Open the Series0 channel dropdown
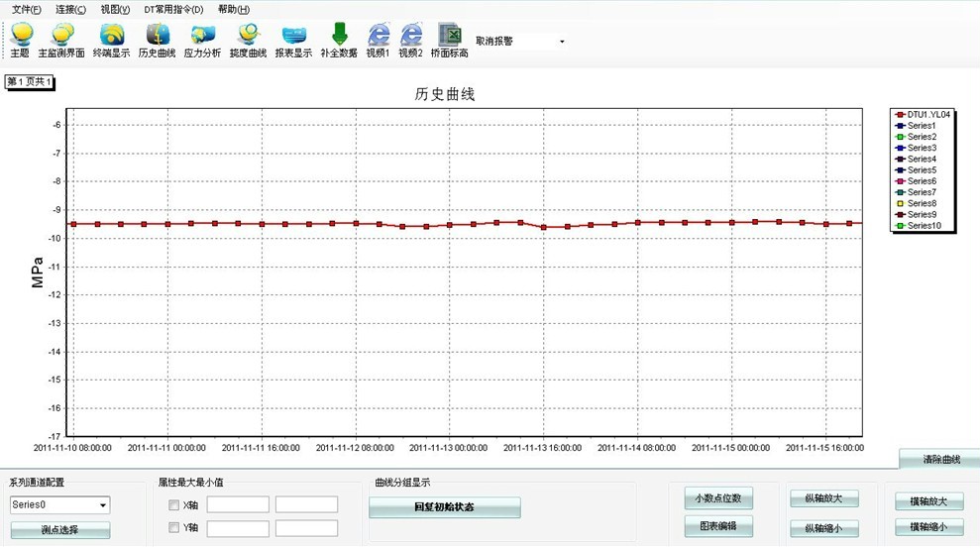Screen dimensions: 980x548 pos(102,505)
